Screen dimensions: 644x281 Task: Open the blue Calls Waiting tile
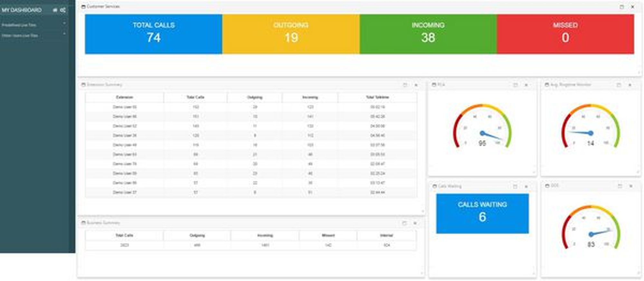coord(482,213)
